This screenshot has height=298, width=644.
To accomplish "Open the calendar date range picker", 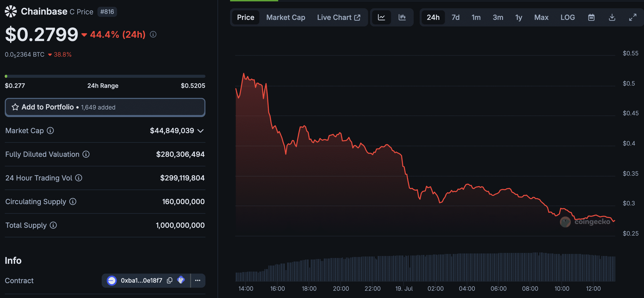I will [591, 17].
